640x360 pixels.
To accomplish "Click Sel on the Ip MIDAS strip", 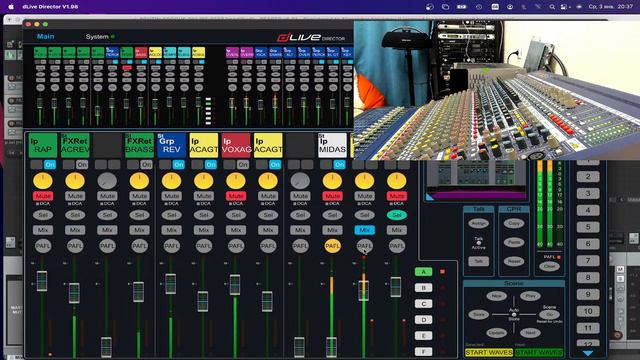I will coord(332,215).
